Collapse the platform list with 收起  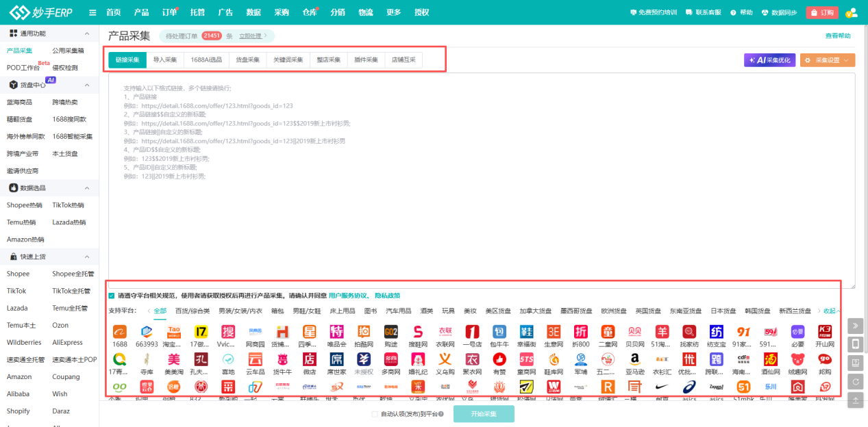pos(832,311)
